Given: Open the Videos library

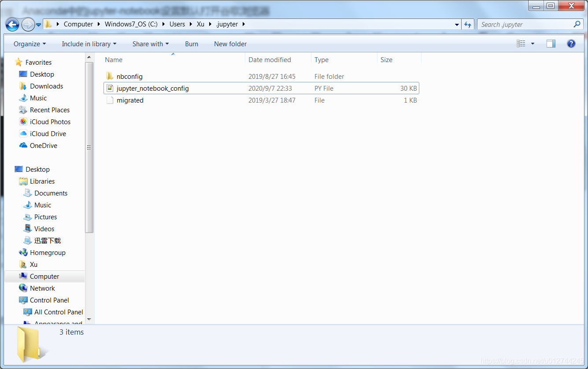Looking at the screenshot, I should point(44,229).
